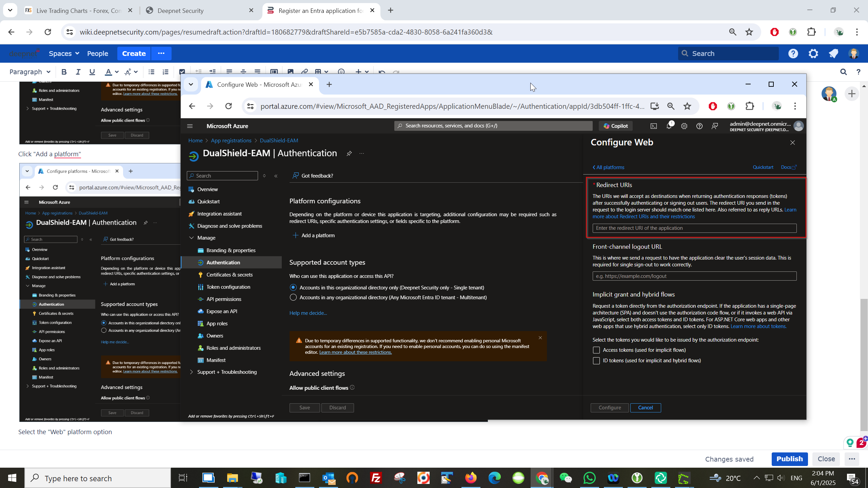Click the All platforms back link
The width and height of the screenshot is (868, 488).
(609, 167)
